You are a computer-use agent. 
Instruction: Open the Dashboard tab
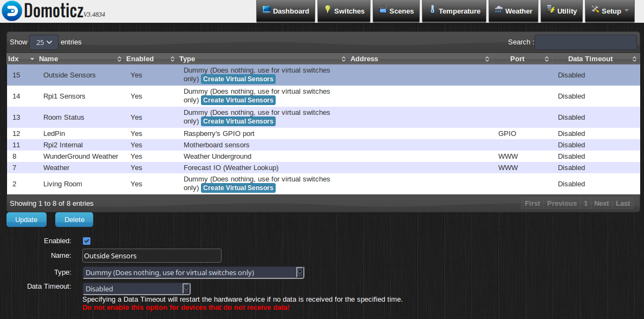point(286,11)
